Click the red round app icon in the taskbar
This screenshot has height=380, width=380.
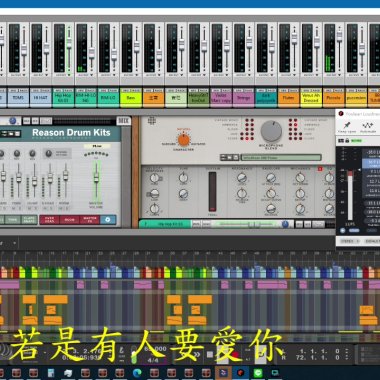point(241,373)
